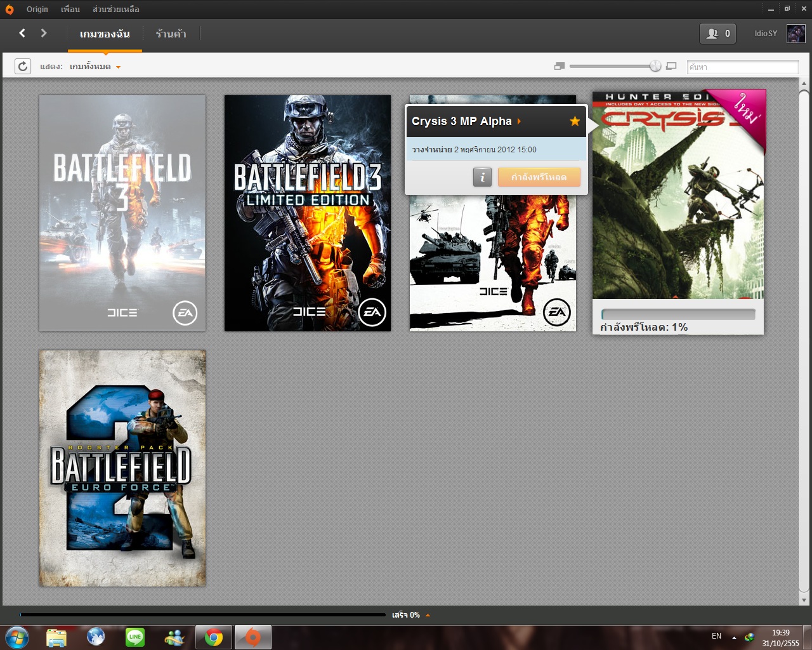
Task: Click the Origin logo in the title bar
Action: point(9,10)
